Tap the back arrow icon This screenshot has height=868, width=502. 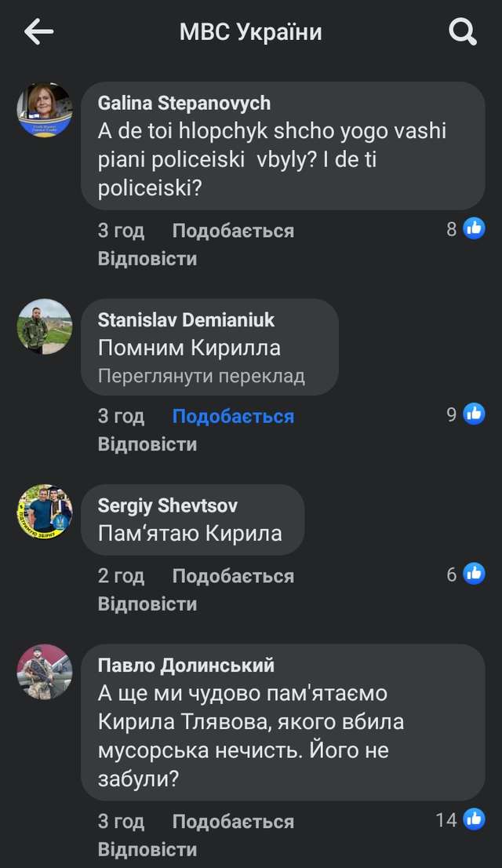point(38,32)
